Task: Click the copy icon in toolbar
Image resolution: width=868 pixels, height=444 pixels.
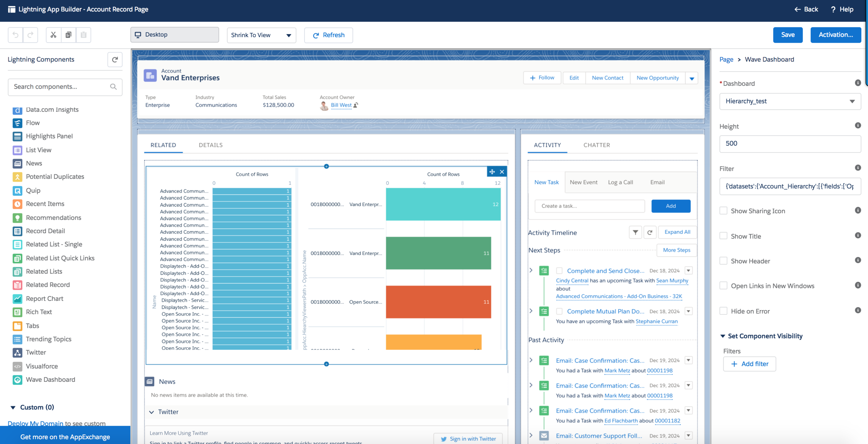Action: [x=68, y=35]
